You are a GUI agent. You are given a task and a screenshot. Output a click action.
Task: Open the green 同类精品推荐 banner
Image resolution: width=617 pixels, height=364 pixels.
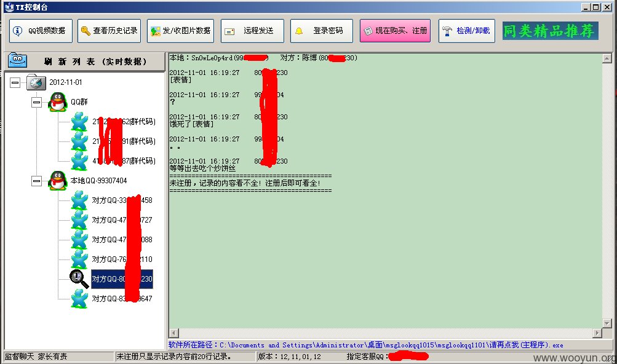[x=551, y=31]
